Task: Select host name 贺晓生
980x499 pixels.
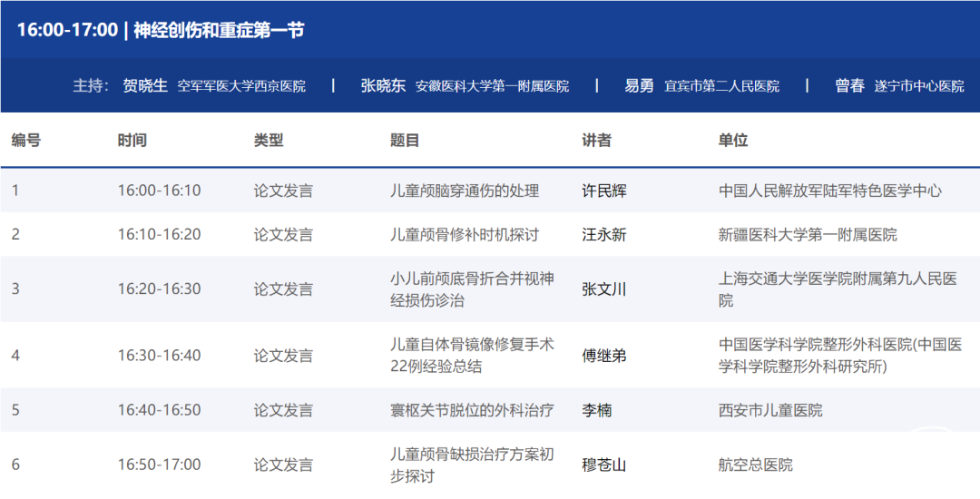Action: (145, 85)
